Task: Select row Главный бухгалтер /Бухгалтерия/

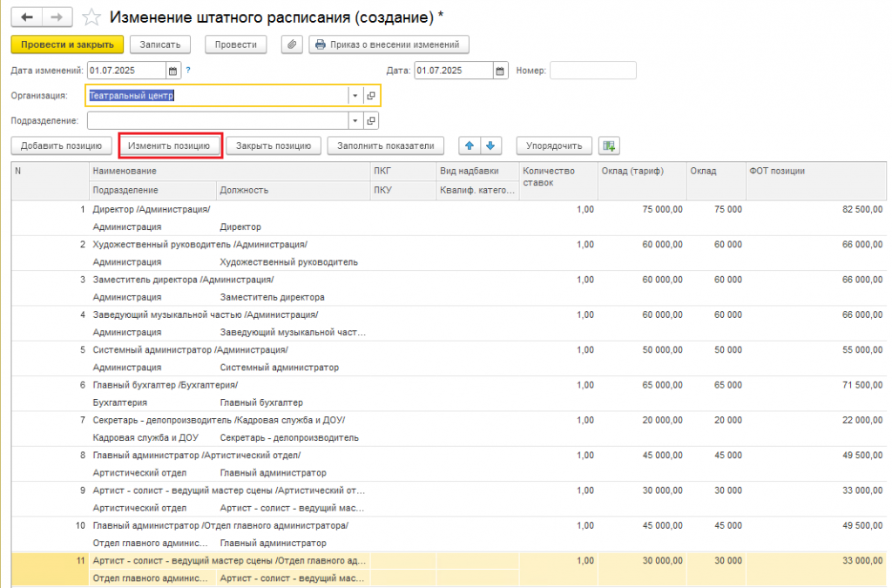Action: [x=449, y=394]
